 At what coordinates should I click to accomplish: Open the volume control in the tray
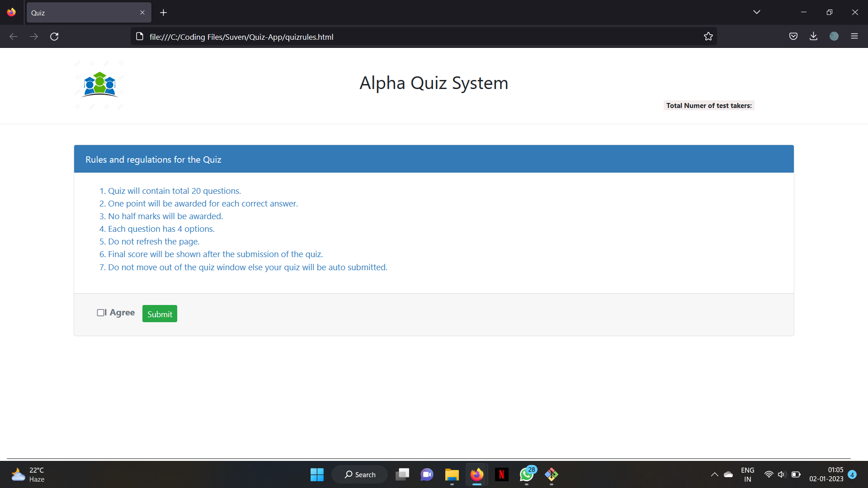tap(783, 474)
